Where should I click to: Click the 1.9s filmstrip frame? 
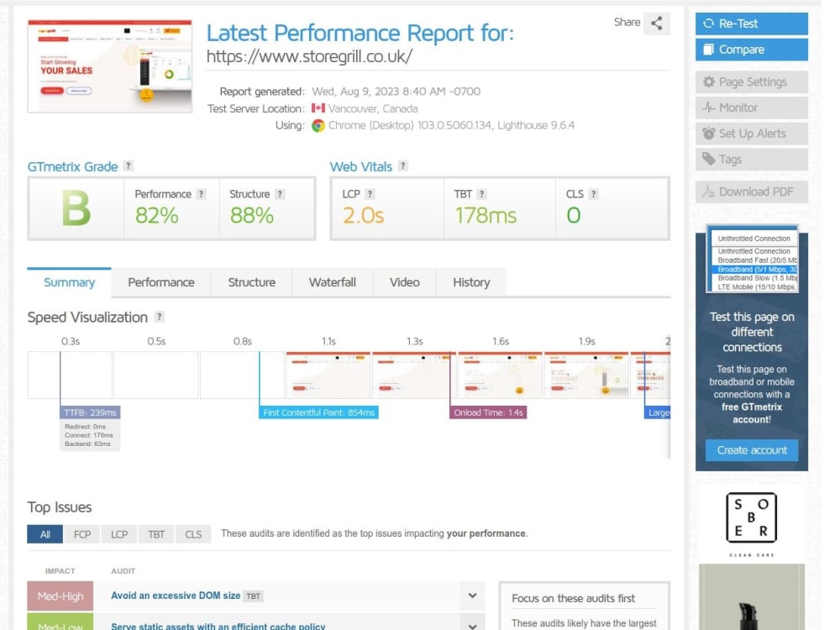586,375
